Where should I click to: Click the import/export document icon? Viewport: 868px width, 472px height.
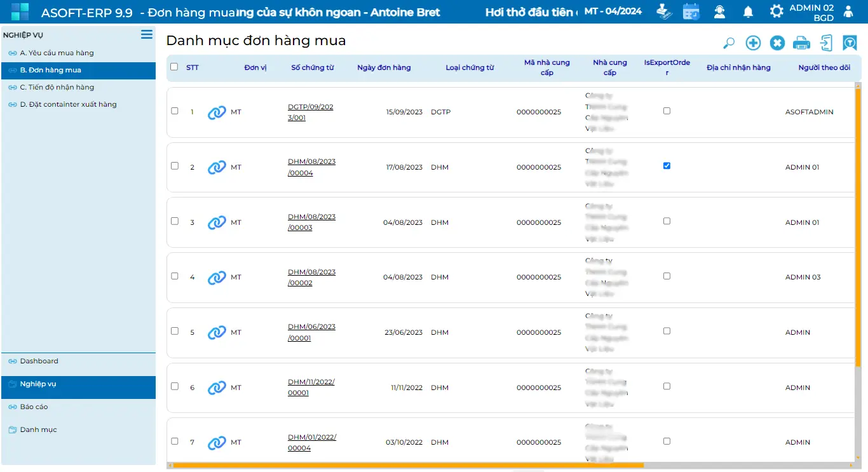[826, 43]
